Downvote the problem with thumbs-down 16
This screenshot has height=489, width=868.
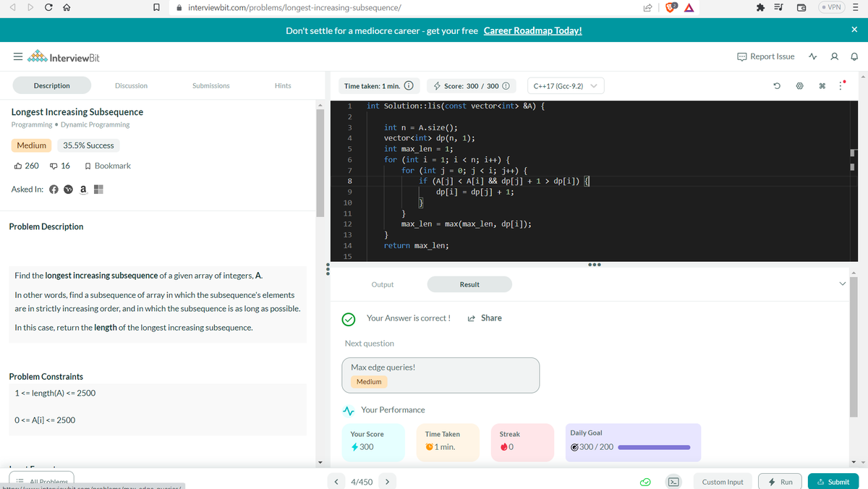(60, 166)
